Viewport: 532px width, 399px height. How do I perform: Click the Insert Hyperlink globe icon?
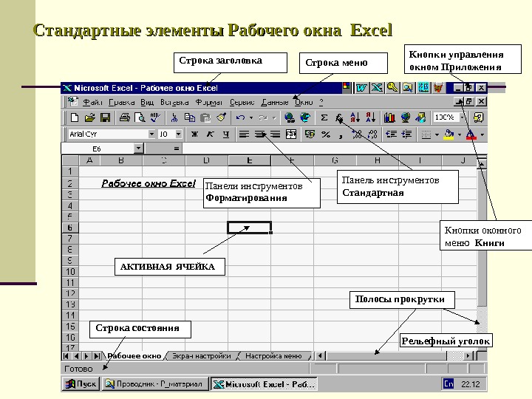coord(290,117)
